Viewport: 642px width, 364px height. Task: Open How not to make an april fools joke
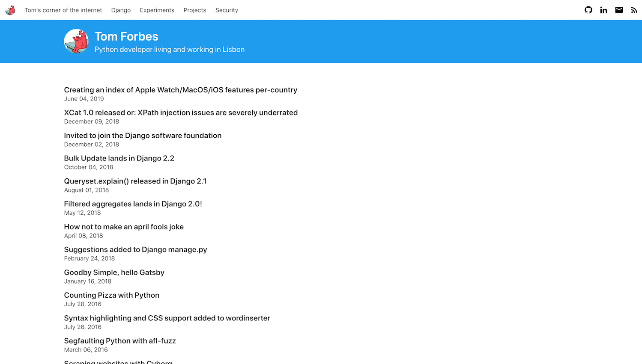[x=124, y=227]
